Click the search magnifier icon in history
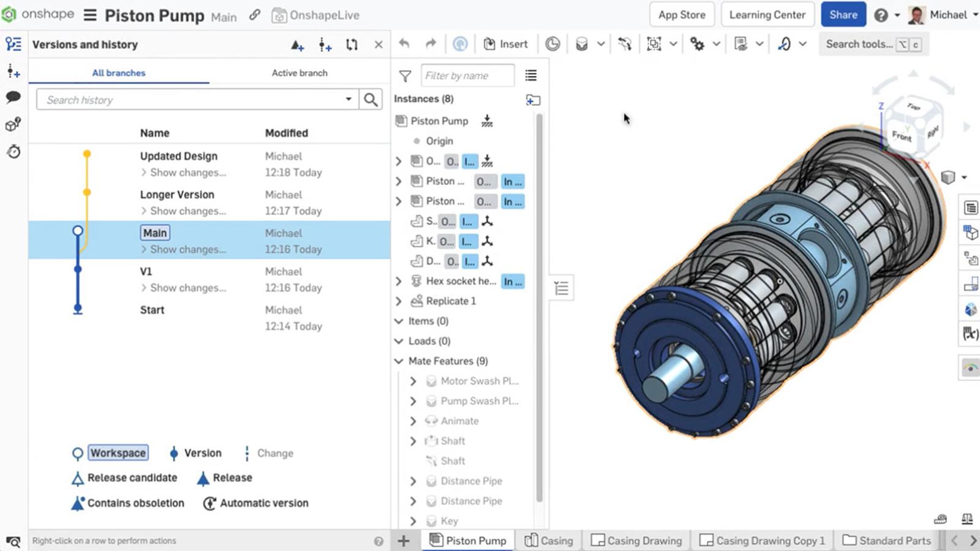 click(371, 100)
